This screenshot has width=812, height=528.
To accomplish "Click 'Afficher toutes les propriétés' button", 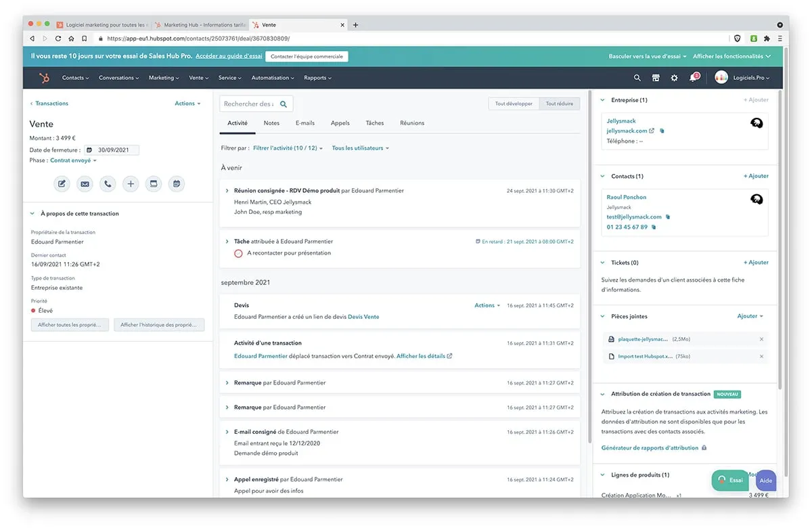I will (x=70, y=325).
